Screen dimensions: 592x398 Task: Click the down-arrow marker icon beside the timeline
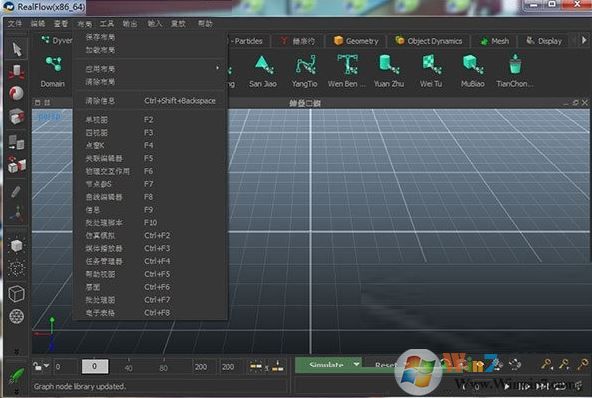click(x=278, y=366)
